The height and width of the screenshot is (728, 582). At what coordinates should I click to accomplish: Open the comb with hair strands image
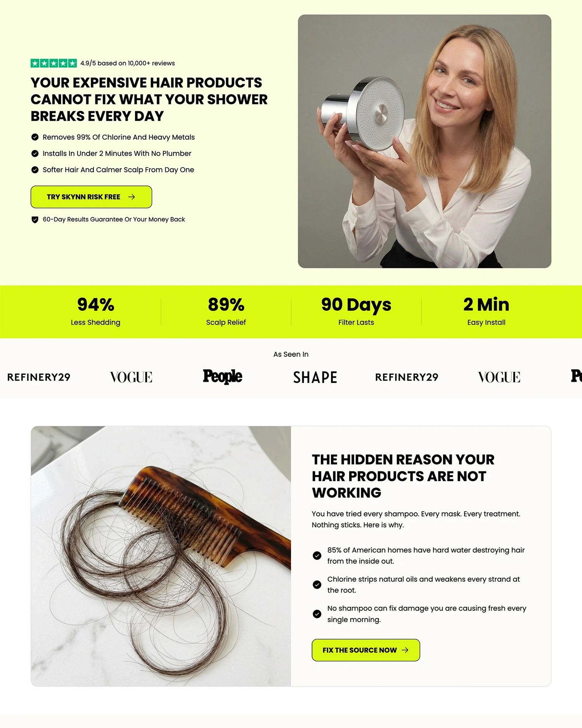[161, 556]
